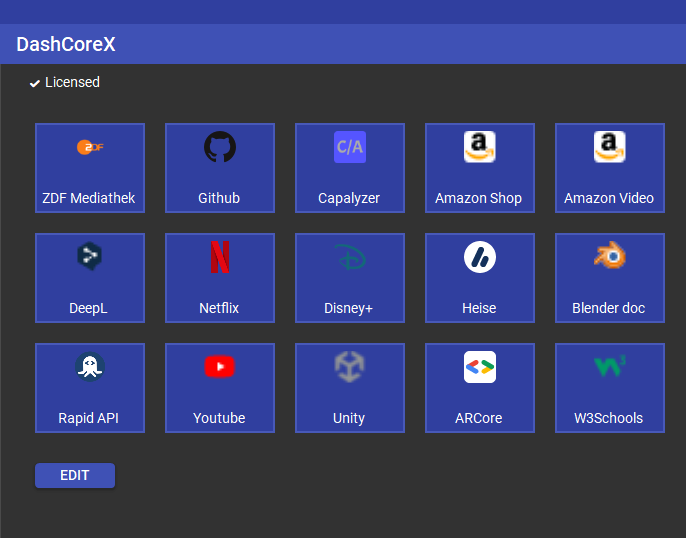686x538 pixels.
Task: Click the Github octocat icon
Action: pos(220,147)
